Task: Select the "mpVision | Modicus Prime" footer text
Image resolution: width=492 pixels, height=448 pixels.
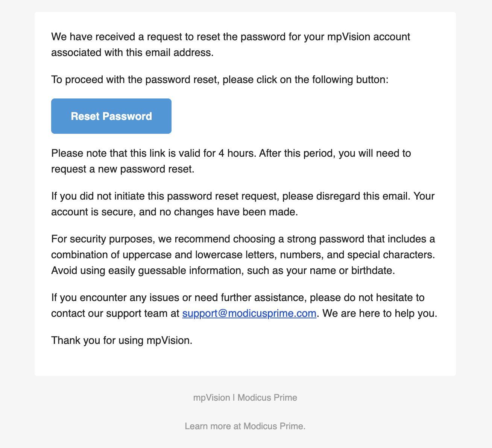Action: pos(245,398)
